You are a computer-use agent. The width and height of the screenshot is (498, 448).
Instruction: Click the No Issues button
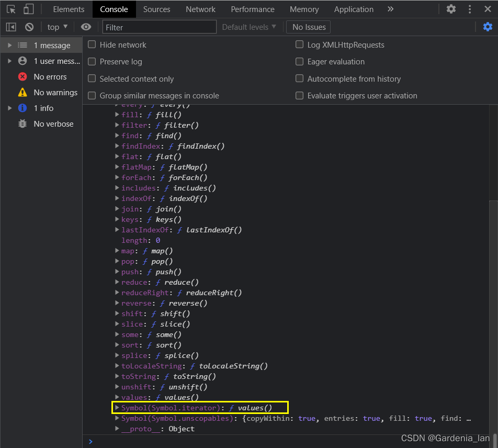pyautogui.click(x=309, y=27)
